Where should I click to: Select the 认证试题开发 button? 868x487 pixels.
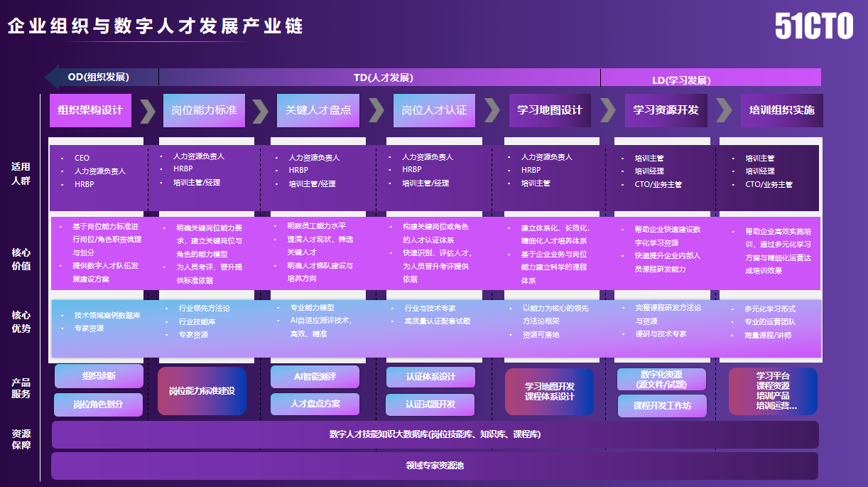tap(430, 405)
